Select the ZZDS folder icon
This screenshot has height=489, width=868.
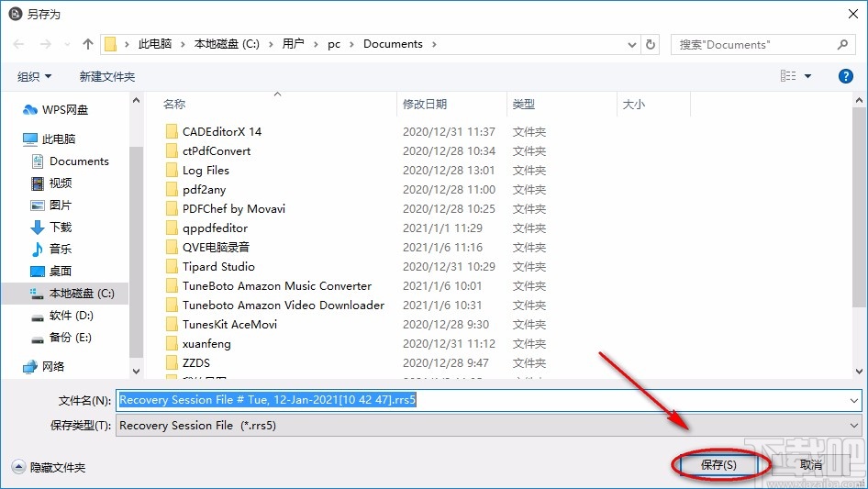coord(172,362)
